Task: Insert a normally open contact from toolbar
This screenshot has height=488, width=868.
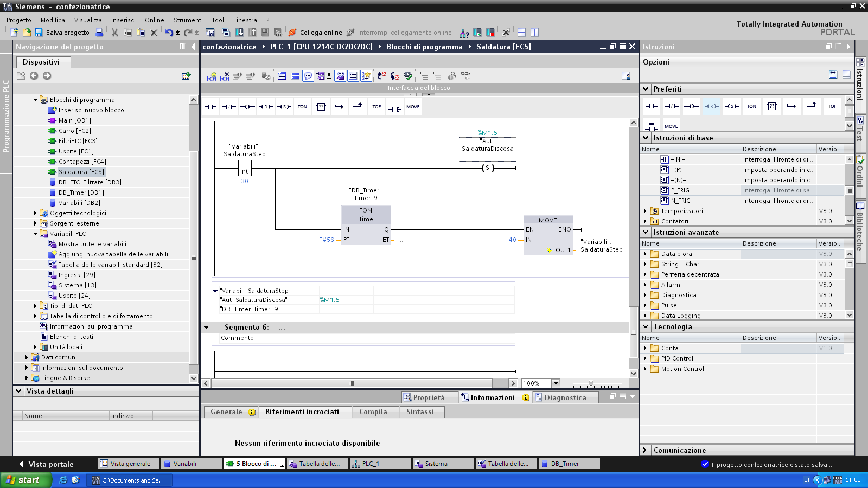Action: pos(210,107)
